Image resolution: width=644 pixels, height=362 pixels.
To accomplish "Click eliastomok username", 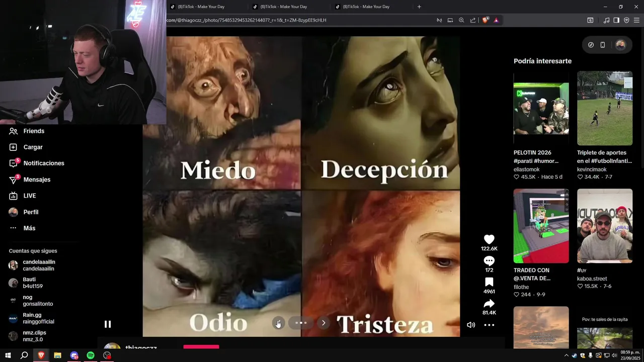I will click(x=526, y=169).
